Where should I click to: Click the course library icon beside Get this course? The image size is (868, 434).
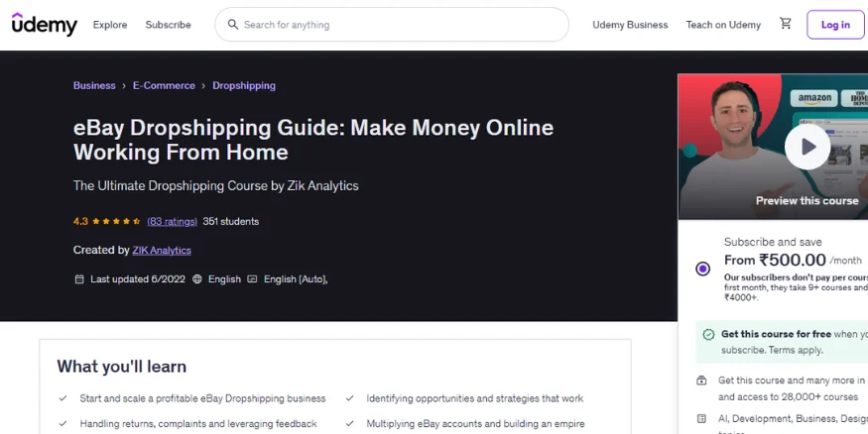tap(701, 380)
